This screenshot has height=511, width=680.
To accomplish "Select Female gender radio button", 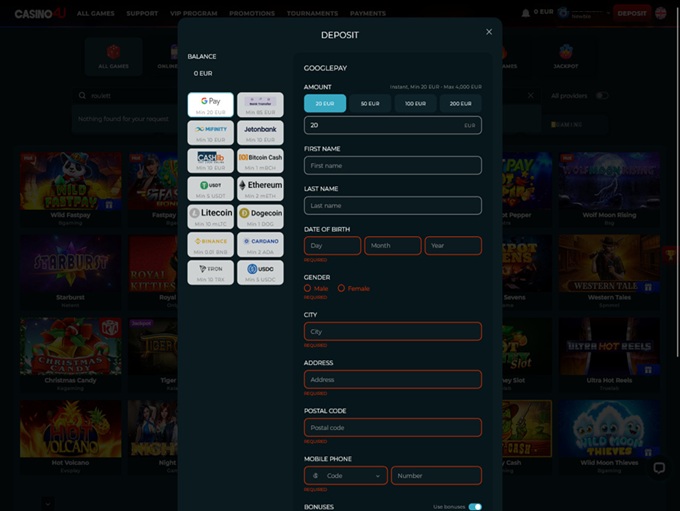I will click(x=341, y=288).
